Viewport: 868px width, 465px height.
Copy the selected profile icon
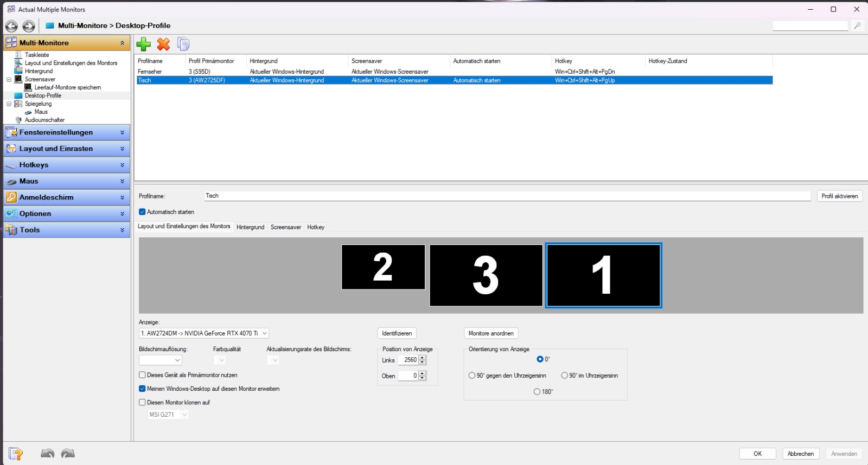point(183,44)
